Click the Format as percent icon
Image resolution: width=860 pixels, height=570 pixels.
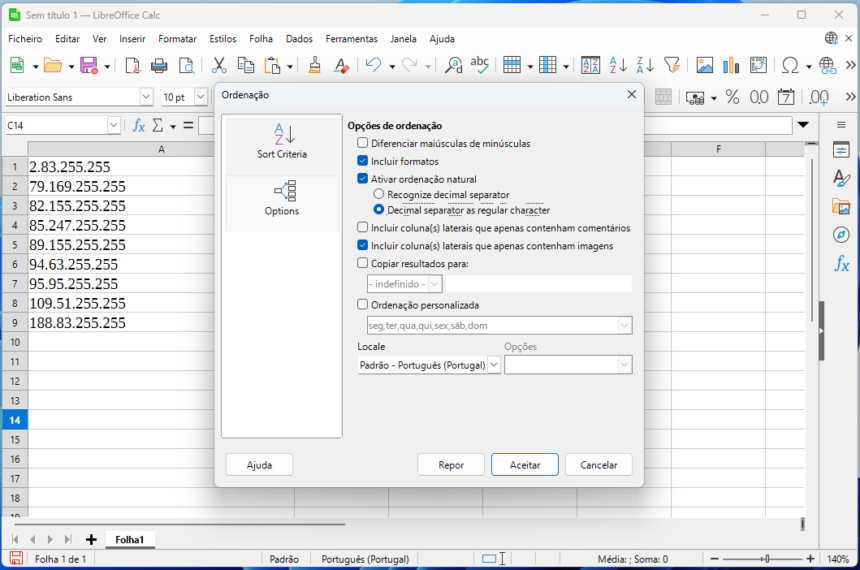pyautogui.click(x=732, y=97)
